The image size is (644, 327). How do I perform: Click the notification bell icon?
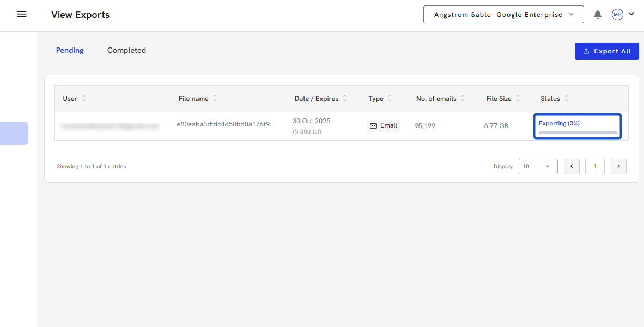point(598,15)
